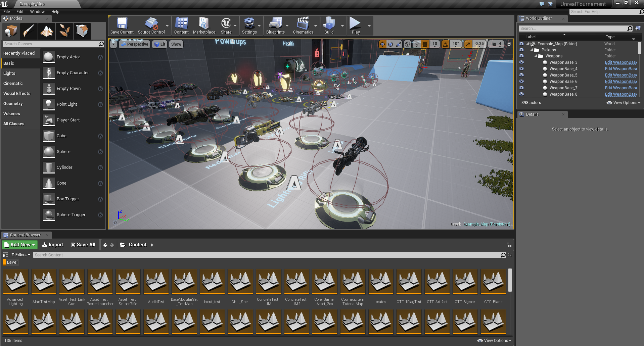Open the Filters dropdown in Content Browser
The height and width of the screenshot is (346, 644).
(x=21, y=255)
